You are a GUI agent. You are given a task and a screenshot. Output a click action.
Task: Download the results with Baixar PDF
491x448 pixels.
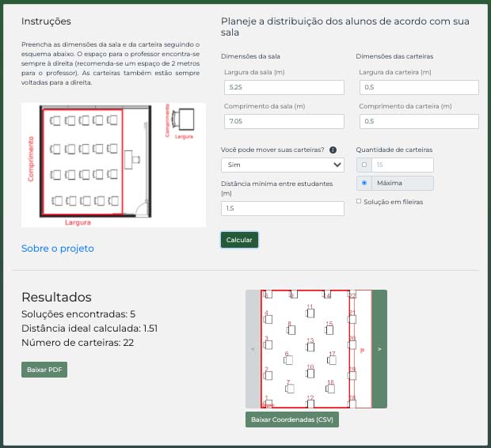point(44,370)
